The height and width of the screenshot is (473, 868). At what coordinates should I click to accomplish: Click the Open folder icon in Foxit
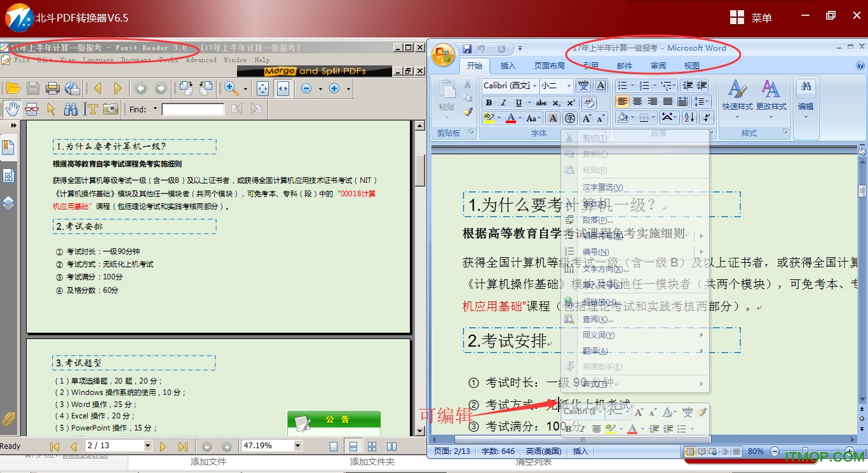[13, 88]
